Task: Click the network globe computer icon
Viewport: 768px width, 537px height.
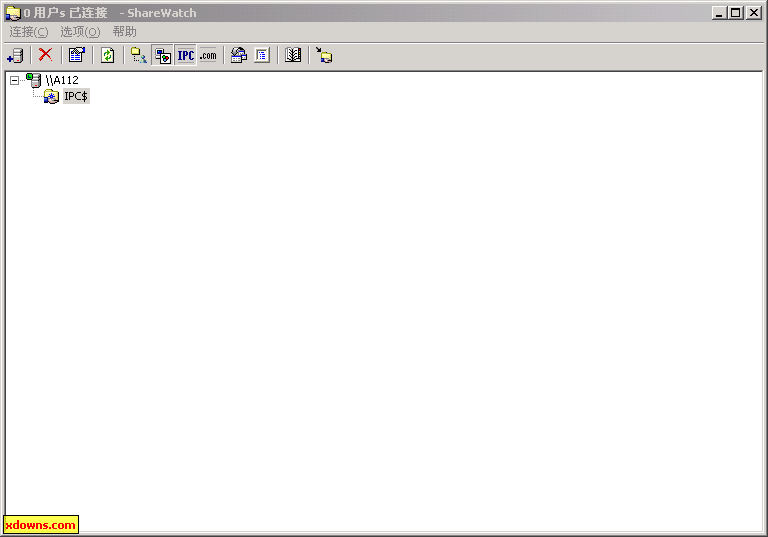Action: coord(239,55)
